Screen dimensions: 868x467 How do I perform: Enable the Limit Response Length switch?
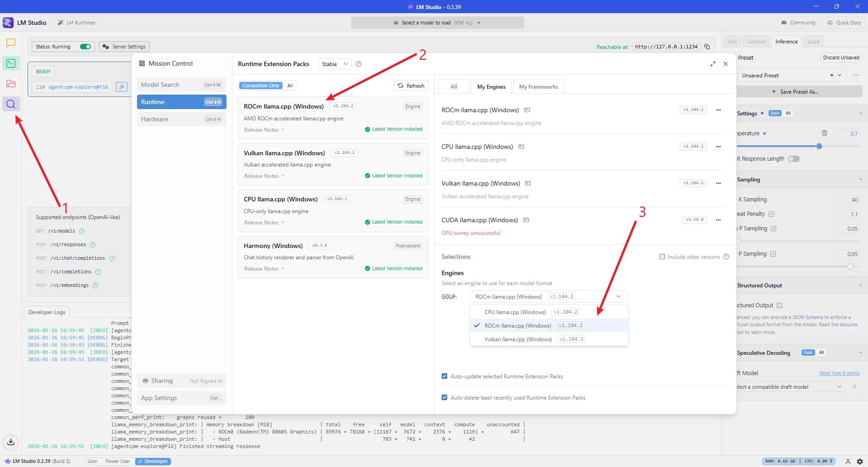[x=794, y=159]
